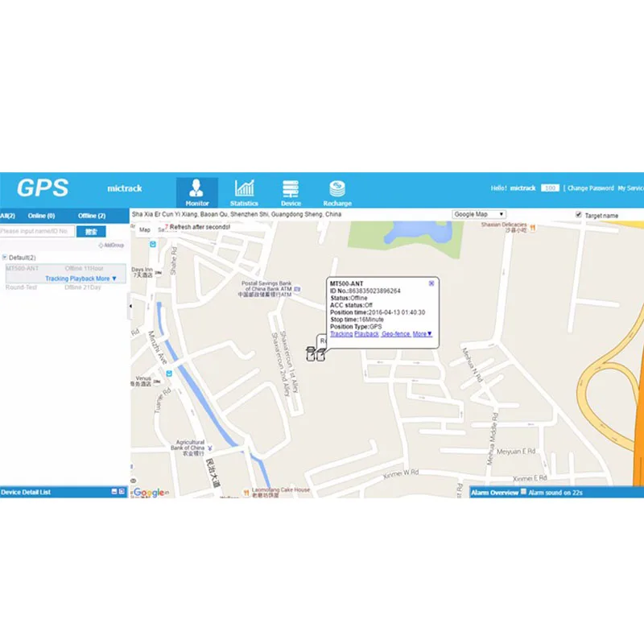Click the Device Detail List title
Image resolution: width=644 pixels, height=644 pixels.
pos(26,492)
